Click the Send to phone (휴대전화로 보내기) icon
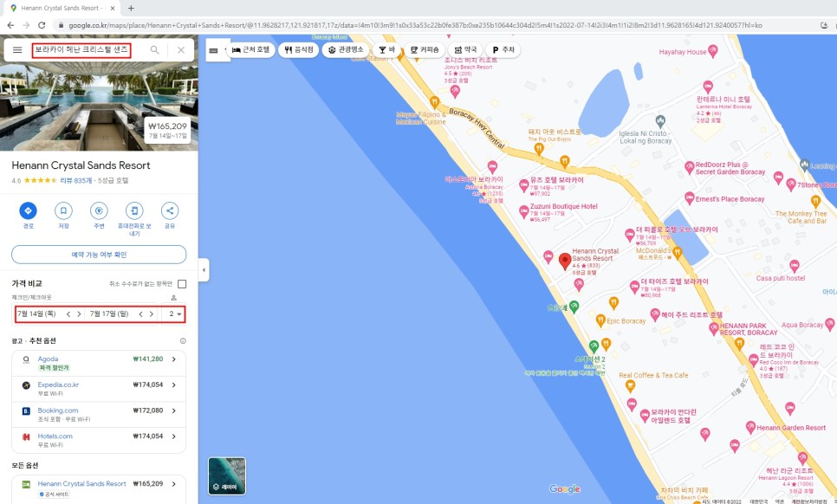Viewport: 837px width, 504px height. pos(134,211)
